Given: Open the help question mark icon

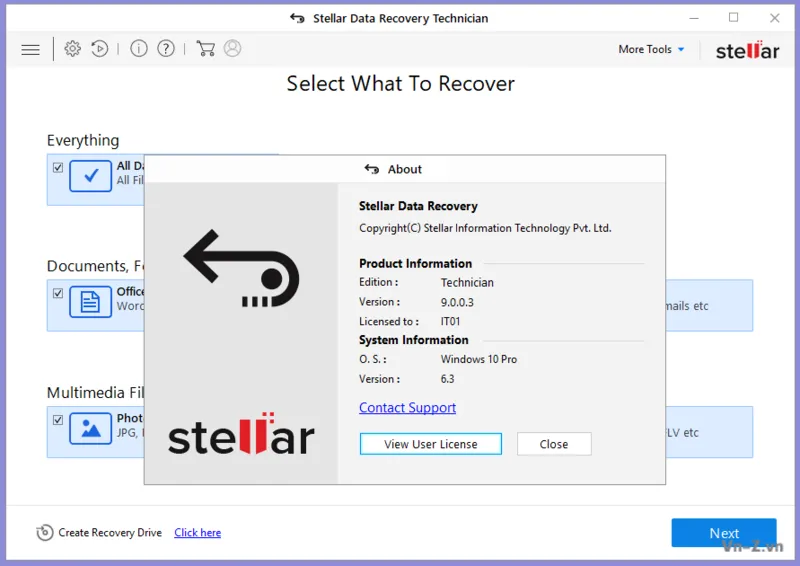Looking at the screenshot, I should point(166,48).
